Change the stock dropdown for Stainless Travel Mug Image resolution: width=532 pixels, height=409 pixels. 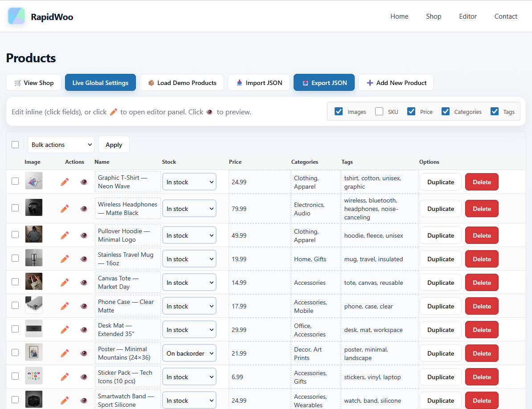(x=189, y=259)
